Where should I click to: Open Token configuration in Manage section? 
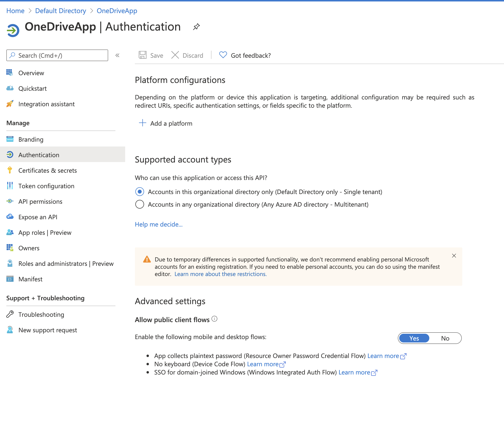tap(46, 186)
